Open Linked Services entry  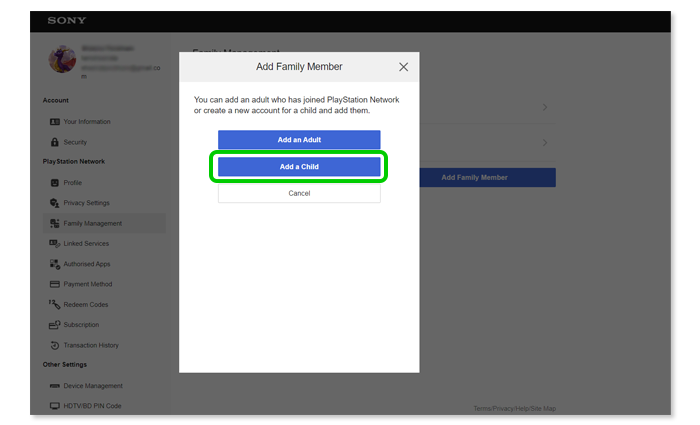(86, 244)
